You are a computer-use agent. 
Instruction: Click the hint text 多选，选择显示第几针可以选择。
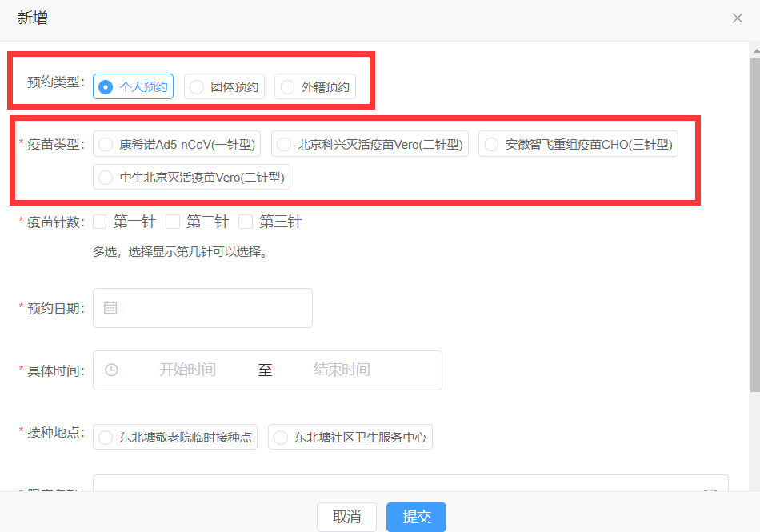point(182,251)
